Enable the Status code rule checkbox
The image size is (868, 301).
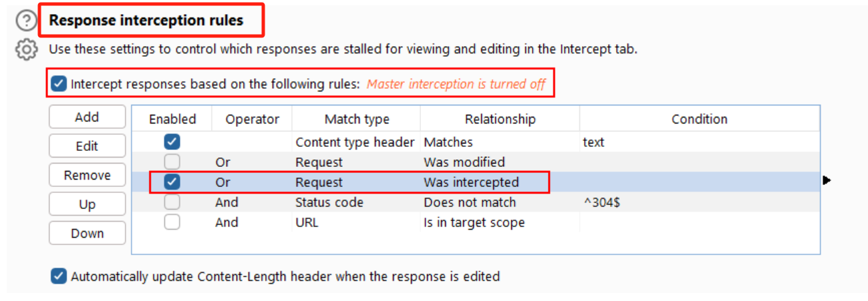tap(172, 202)
